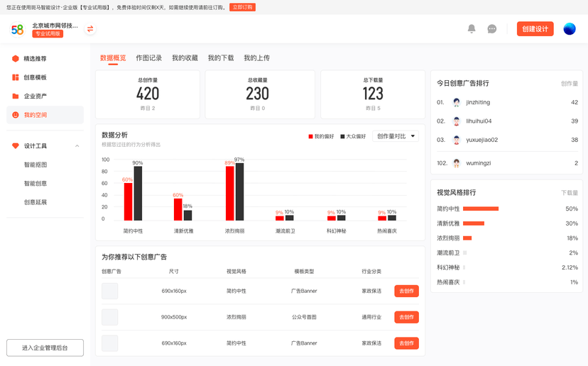Click the 总下载量 123 card
The image size is (588, 366).
click(373, 94)
